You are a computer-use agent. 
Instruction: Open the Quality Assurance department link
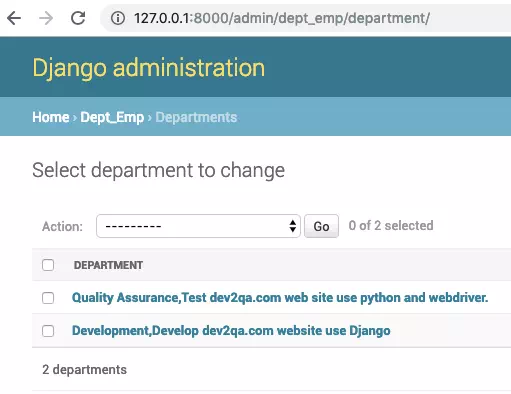[280, 297]
